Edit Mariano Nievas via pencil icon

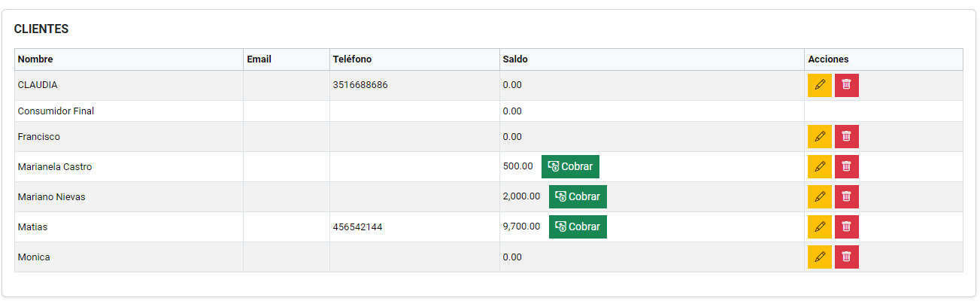click(819, 196)
